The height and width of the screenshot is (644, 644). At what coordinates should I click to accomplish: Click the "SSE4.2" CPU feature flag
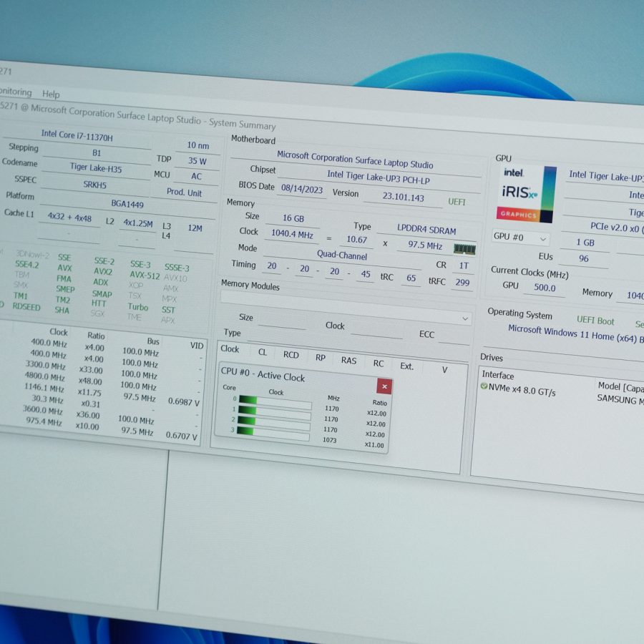(x=26, y=265)
